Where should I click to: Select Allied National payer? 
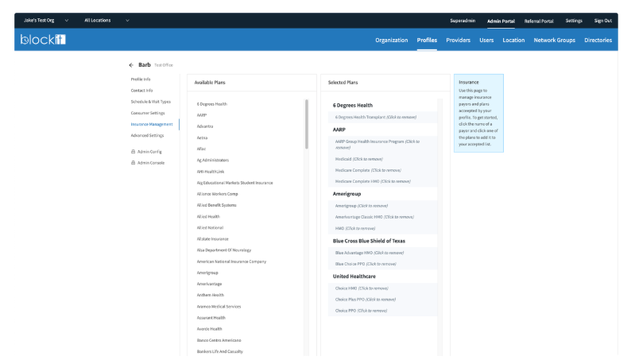coord(210,228)
